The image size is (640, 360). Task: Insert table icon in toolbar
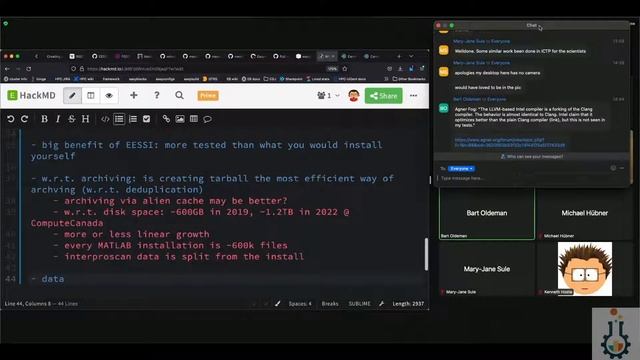click(x=194, y=119)
